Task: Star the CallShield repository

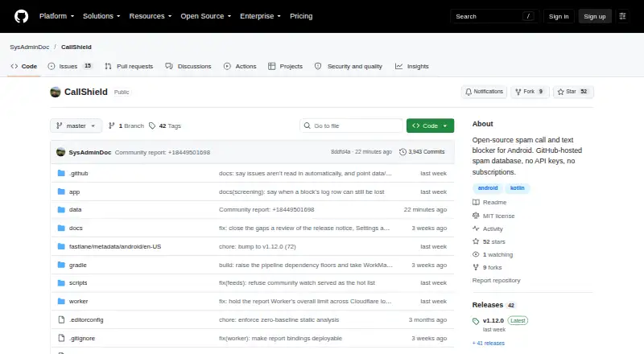Action: click(x=573, y=92)
